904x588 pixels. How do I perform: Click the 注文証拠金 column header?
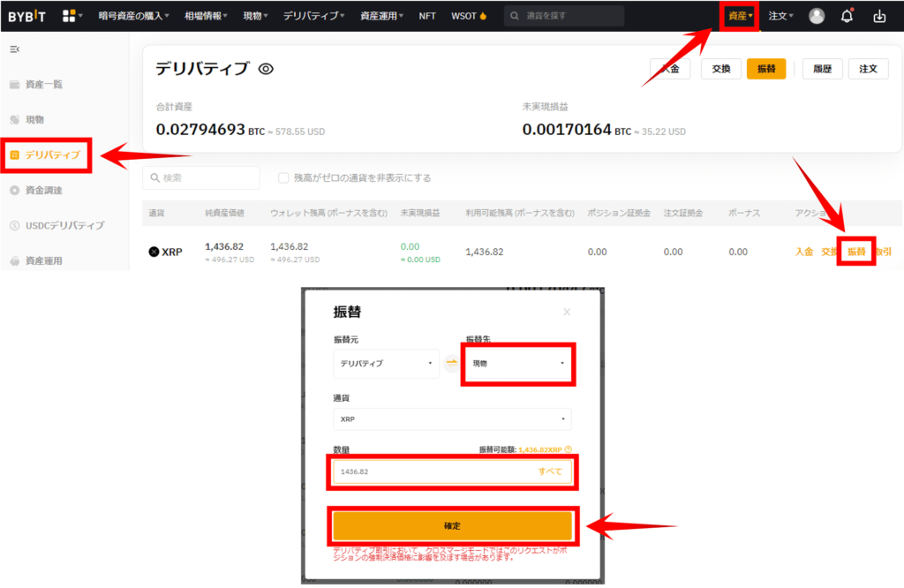coord(683,214)
